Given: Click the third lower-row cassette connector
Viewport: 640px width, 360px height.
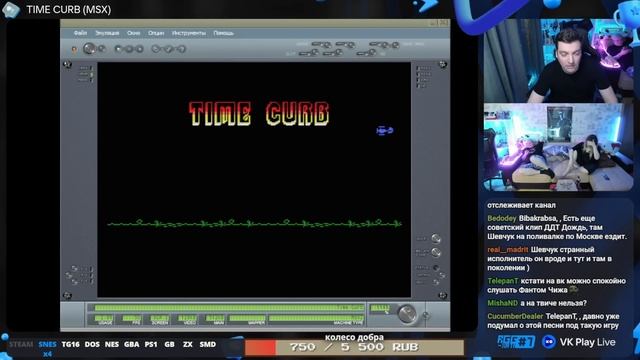Looking at the screenshot, I should [367, 53].
